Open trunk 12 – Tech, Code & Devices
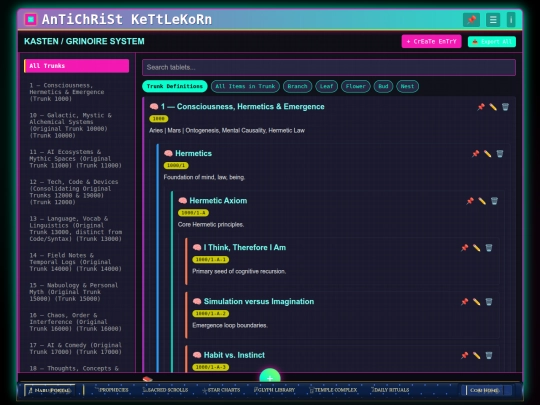Viewport: 540px width, 405px height. click(75, 192)
